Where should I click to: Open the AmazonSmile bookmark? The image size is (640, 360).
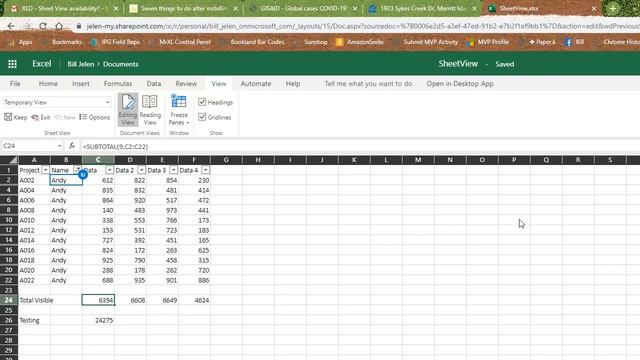pos(360,42)
